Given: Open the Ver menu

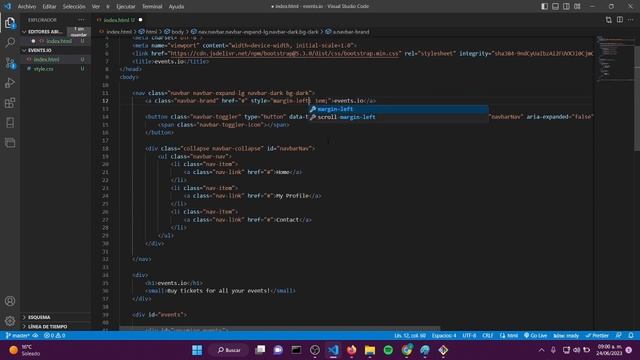Looking at the screenshot, I should [96, 7].
